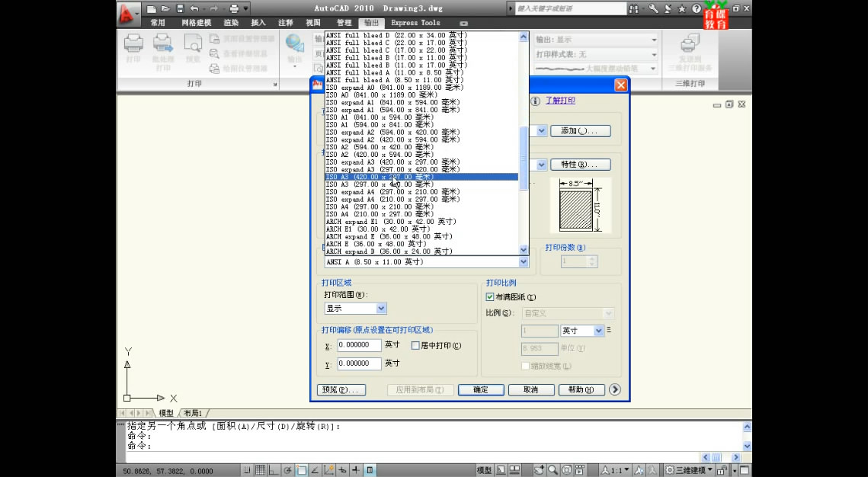The image size is (868, 477).
Task: Click the 取消 cancel button
Action: point(531,389)
